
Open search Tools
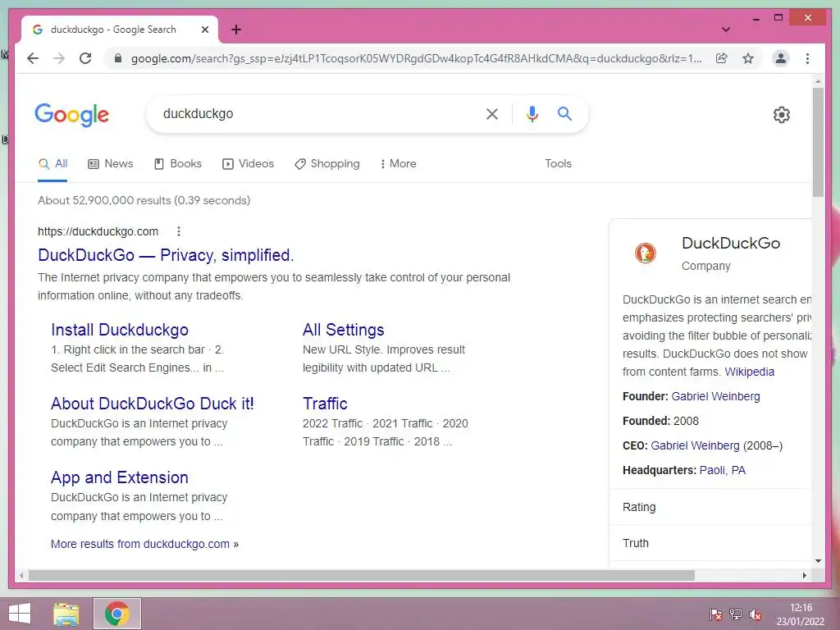click(x=558, y=163)
